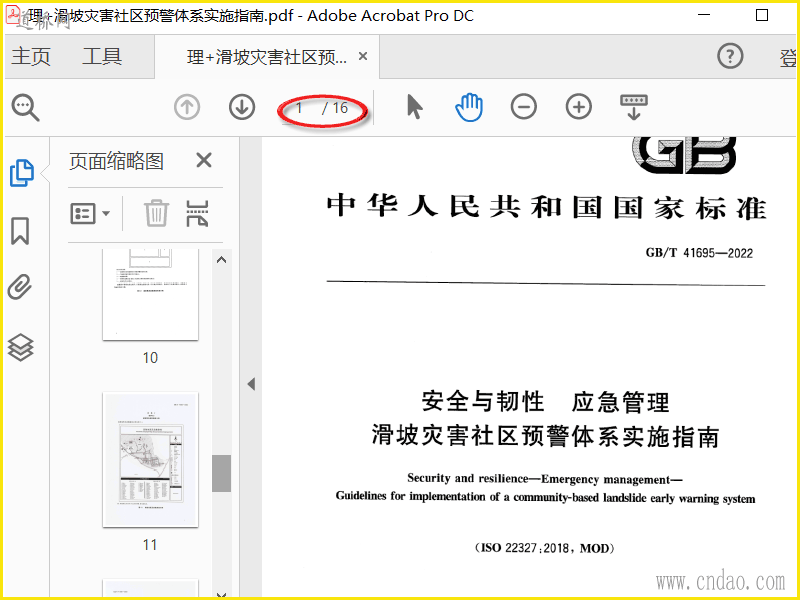Go to next page with down arrow
Image resolution: width=800 pixels, height=600 pixels.
pos(242,108)
